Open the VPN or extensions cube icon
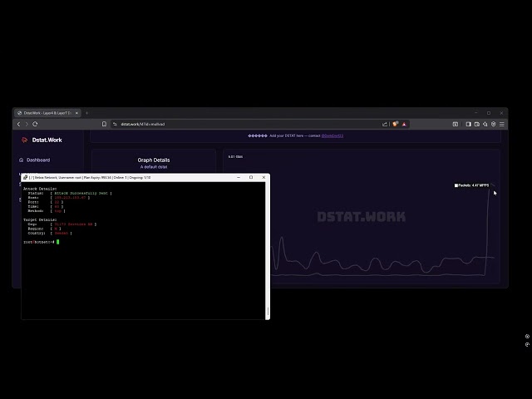 click(x=493, y=124)
